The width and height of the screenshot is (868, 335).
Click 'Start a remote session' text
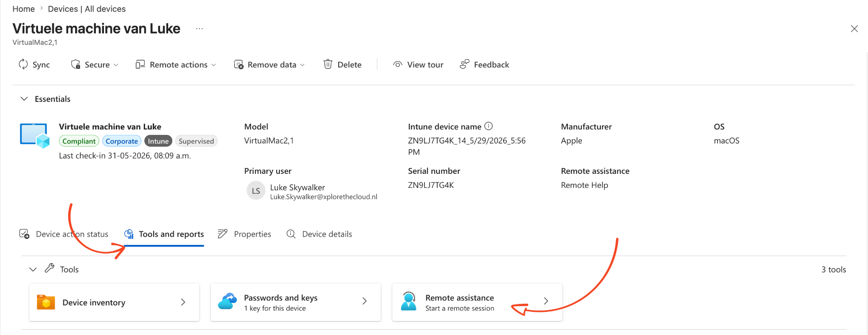[460, 308]
